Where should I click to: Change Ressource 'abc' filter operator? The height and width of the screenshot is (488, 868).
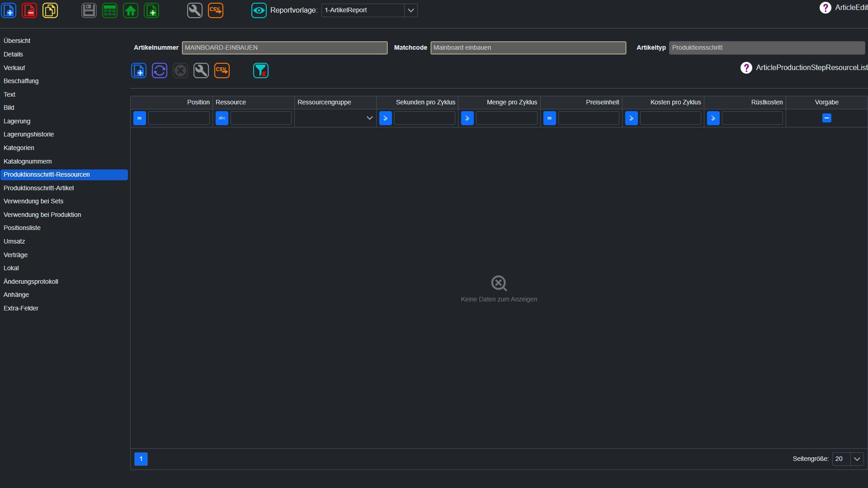(x=222, y=118)
